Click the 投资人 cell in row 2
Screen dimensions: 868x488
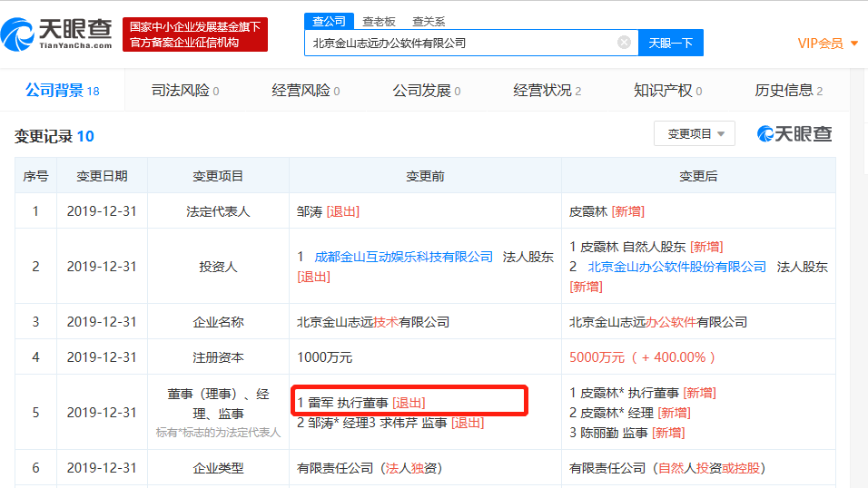(218, 267)
